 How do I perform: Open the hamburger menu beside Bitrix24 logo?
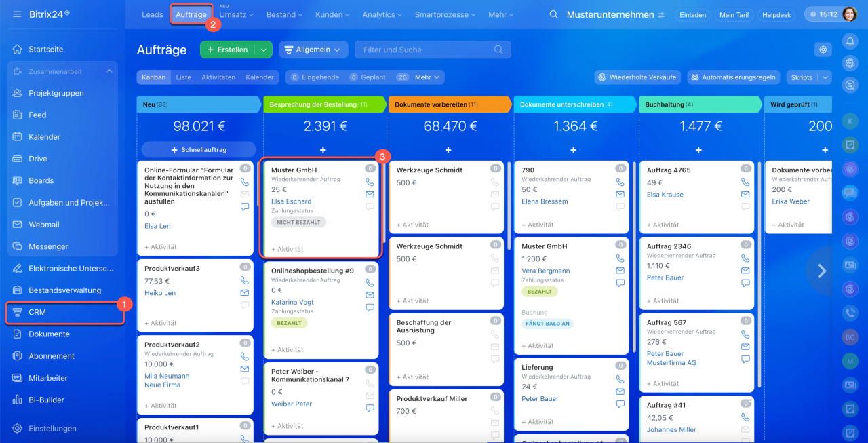pos(17,14)
